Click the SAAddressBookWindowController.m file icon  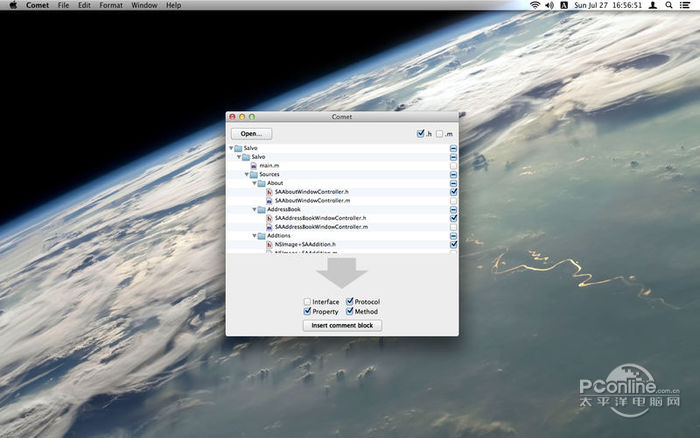[269, 227]
